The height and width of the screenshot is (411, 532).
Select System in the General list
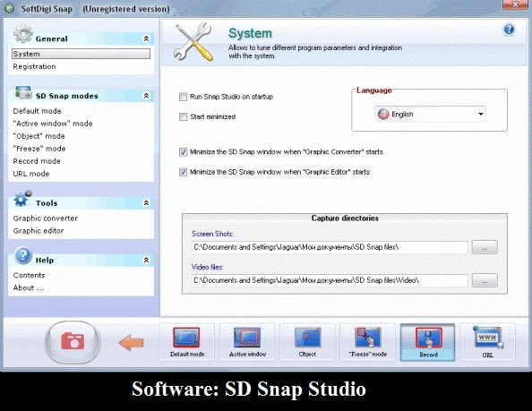click(82, 54)
